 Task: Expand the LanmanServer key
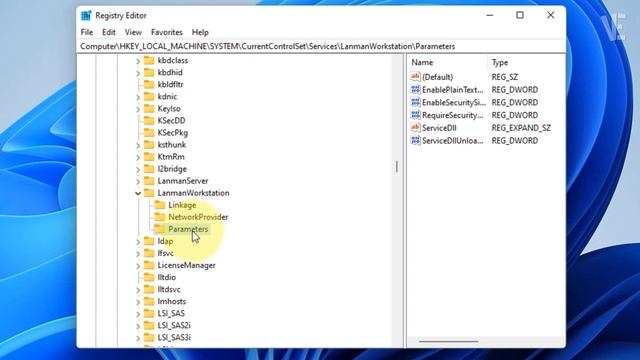click(138, 182)
